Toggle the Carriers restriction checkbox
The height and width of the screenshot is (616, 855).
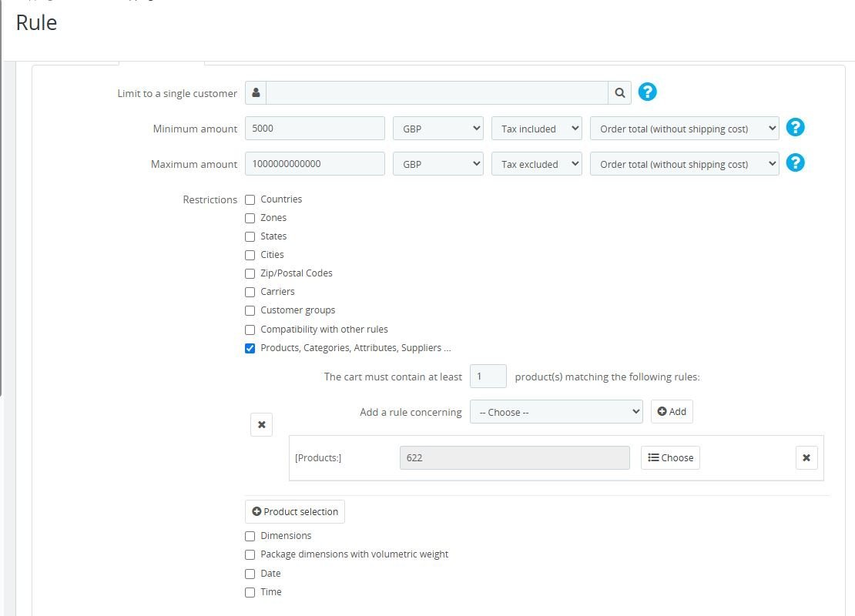point(250,292)
